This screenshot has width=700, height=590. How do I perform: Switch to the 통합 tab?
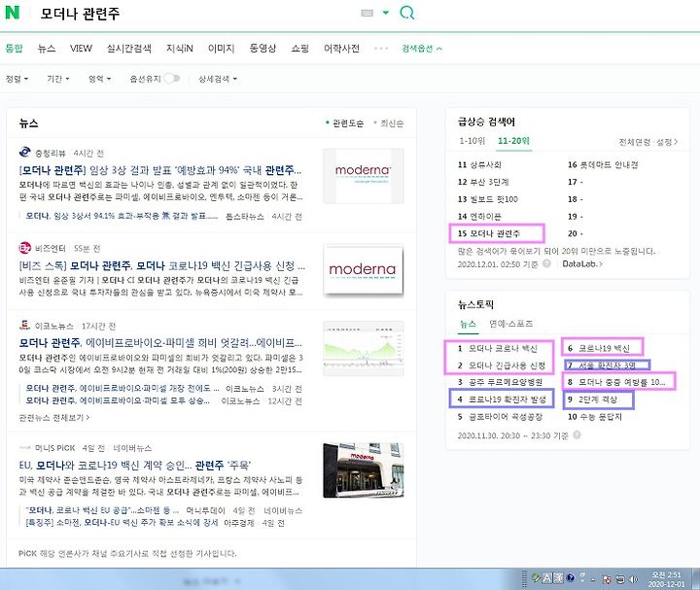[14, 49]
